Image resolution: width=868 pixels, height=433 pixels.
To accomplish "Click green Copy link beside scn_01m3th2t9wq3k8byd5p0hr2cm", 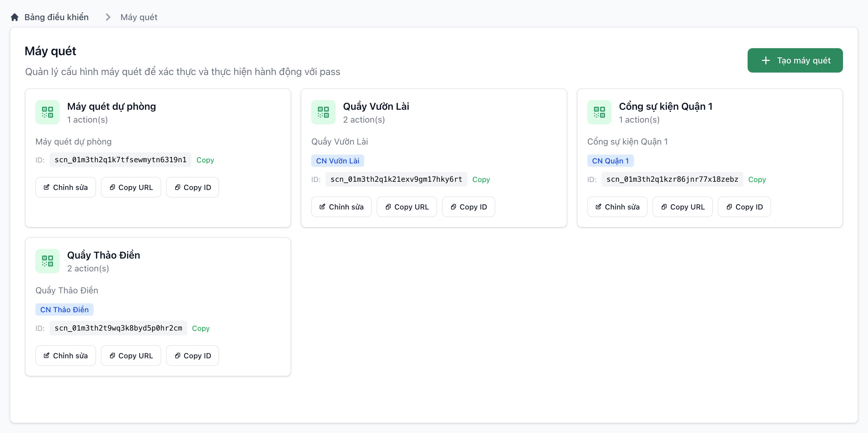I will point(201,328).
